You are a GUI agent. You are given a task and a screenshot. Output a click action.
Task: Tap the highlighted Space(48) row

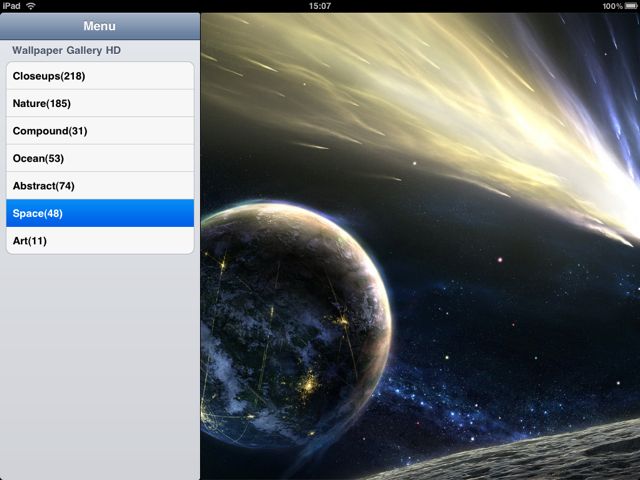(x=100, y=213)
